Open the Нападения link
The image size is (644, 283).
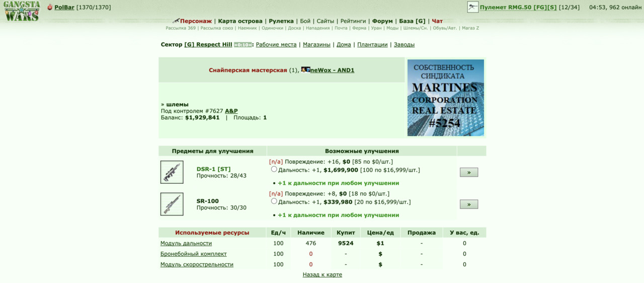[318, 28]
